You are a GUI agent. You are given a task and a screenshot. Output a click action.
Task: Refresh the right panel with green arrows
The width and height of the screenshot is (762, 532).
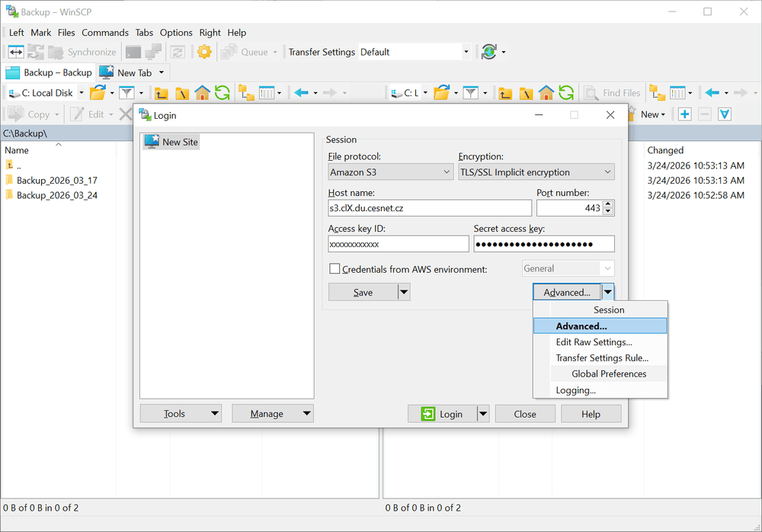click(x=566, y=92)
